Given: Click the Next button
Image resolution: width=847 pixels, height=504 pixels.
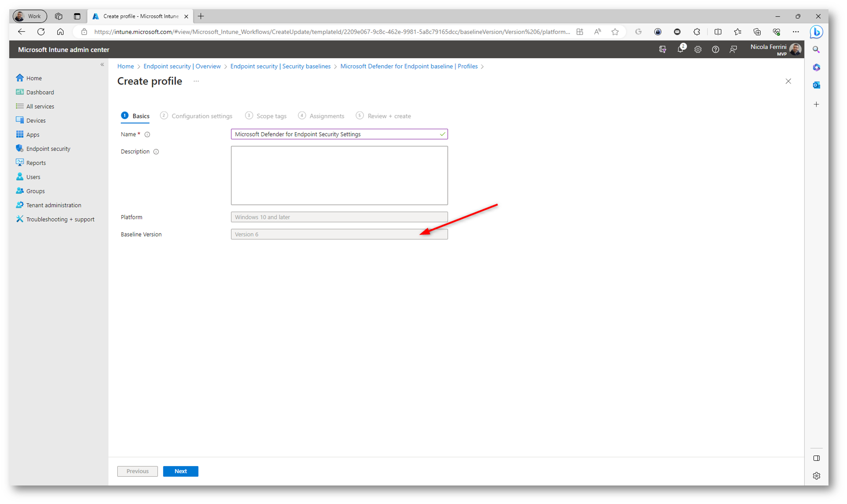Looking at the screenshot, I should [181, 471].
